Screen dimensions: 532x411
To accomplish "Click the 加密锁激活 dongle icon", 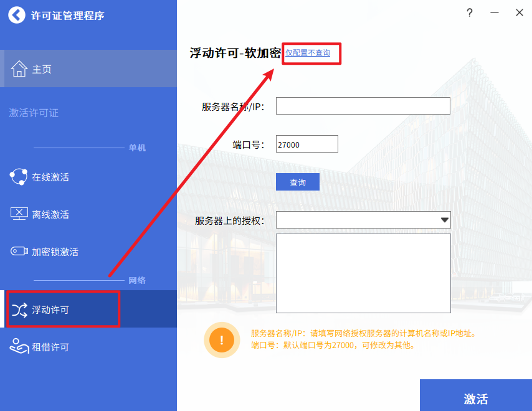I will click(x=19, y=252).
